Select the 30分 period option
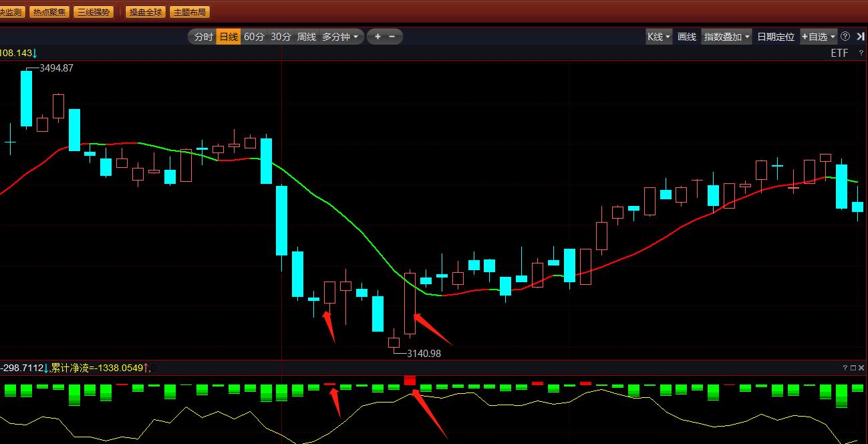 point(281,37)
